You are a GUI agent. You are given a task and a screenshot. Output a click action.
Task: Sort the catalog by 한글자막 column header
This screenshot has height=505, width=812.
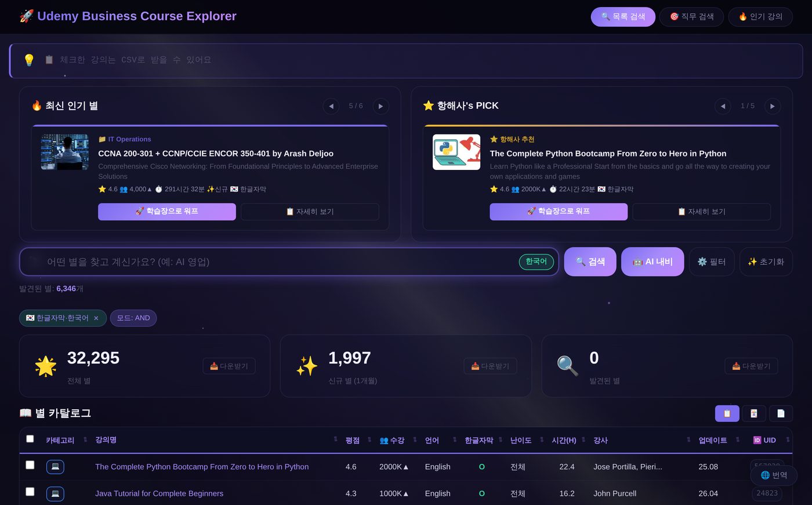pos(478,441)
